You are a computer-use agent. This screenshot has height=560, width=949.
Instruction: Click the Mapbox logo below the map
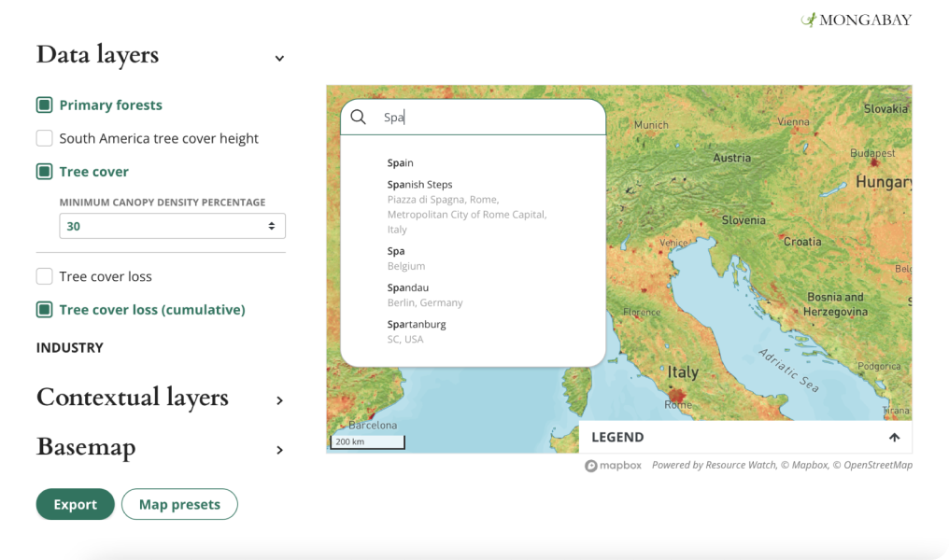point(613,464)
